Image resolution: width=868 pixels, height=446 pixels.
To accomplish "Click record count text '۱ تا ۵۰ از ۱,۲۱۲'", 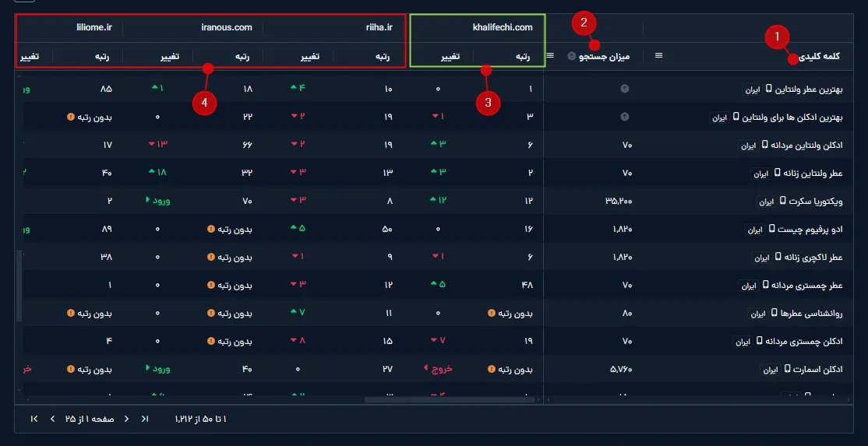I will pos(200,420).
